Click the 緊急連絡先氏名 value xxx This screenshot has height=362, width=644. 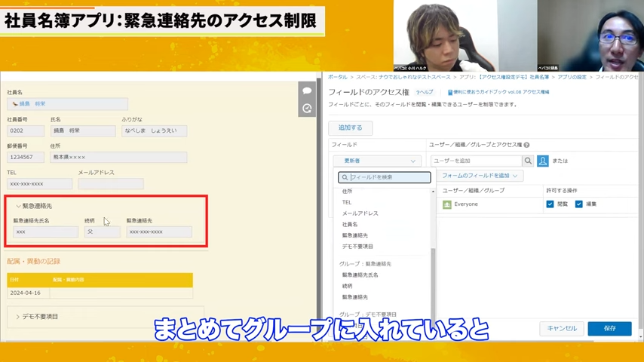click(x=45, y=232)
